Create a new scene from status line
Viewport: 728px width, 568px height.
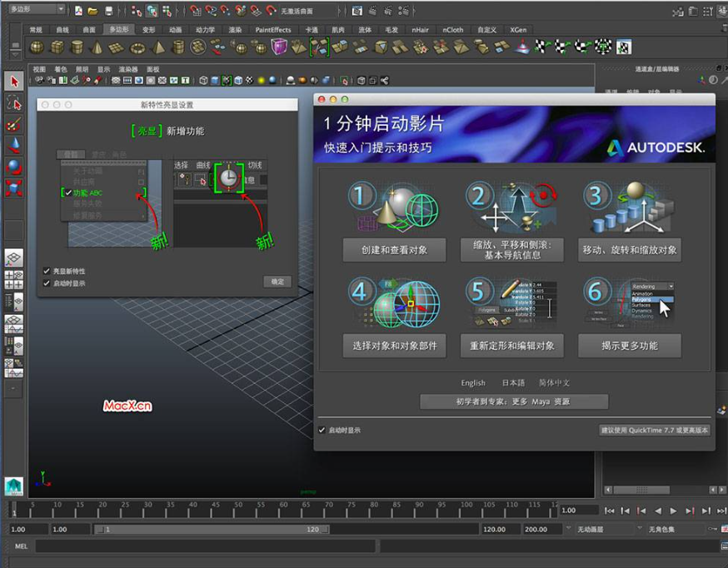pos(79,11)
